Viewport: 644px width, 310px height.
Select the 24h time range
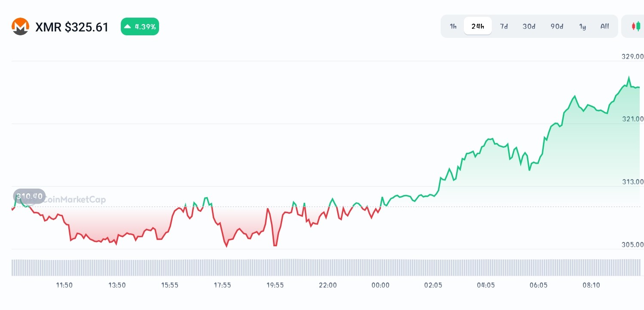(x=478, y=26)
